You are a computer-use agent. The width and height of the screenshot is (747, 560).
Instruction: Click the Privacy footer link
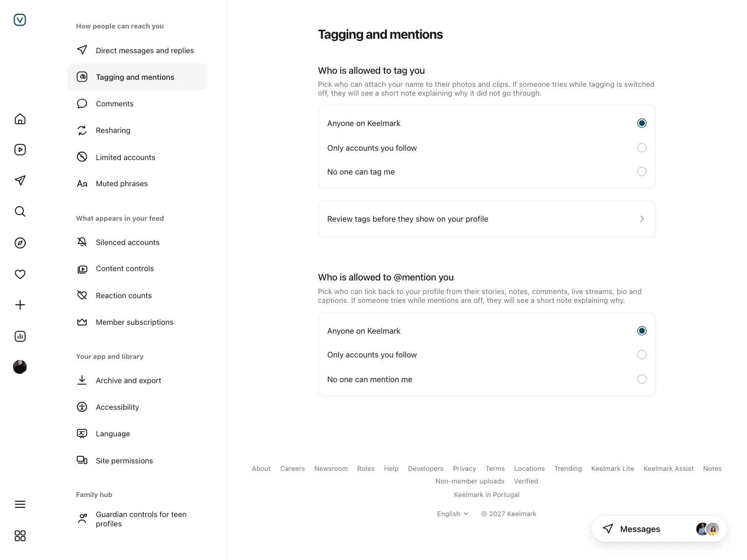(465, 469)
